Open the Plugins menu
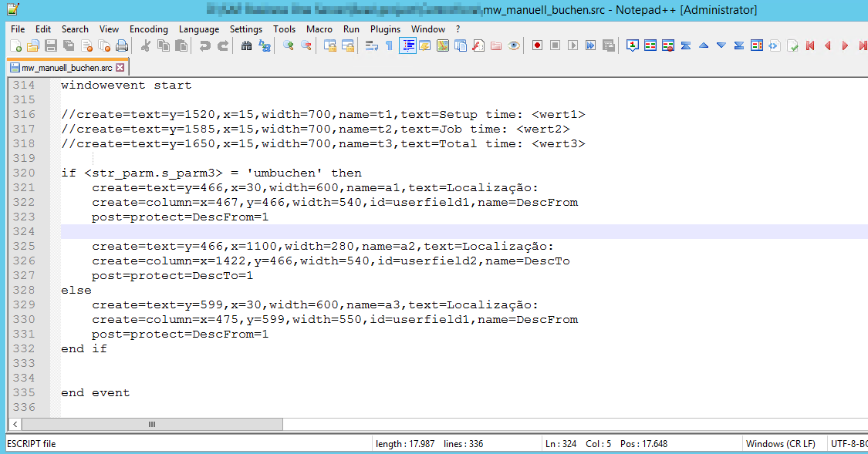868x454 pixels. click(x=385, y=29)
